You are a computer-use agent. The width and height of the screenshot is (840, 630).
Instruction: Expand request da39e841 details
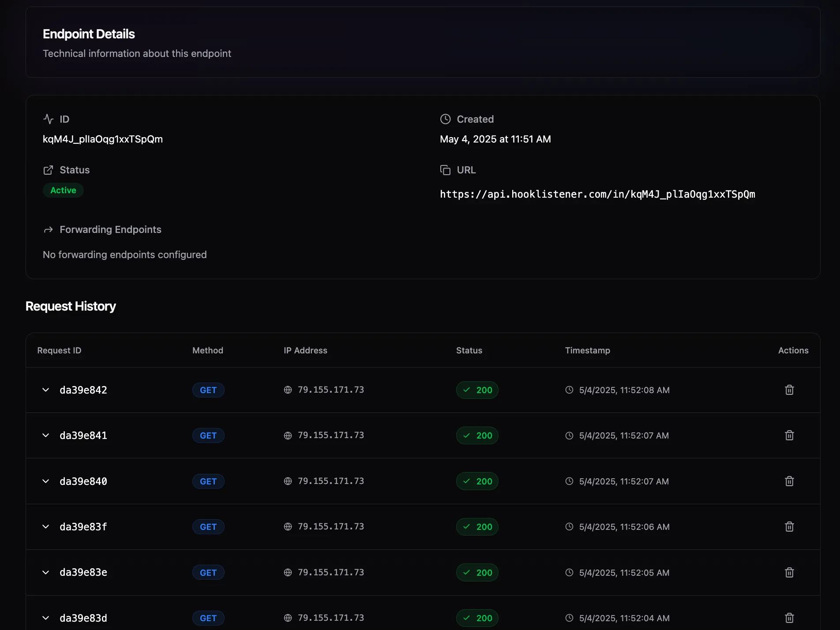coord(45,435)
